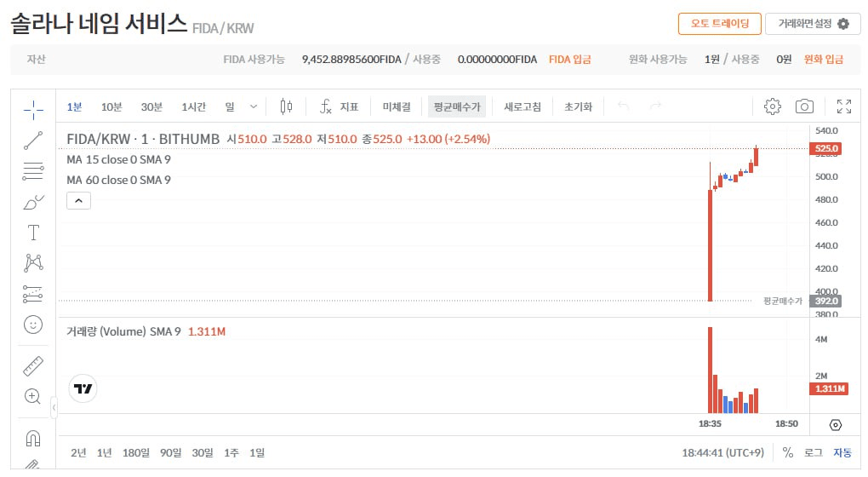Switch to the 1시간 interval
The height and width of the screenshot is (477, 868).
[193, 106]
